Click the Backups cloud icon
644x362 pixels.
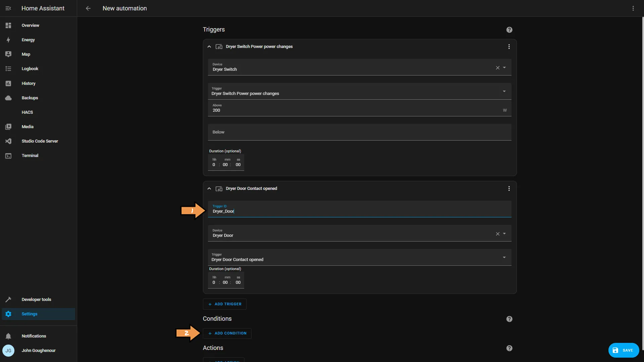coord(8,98)
